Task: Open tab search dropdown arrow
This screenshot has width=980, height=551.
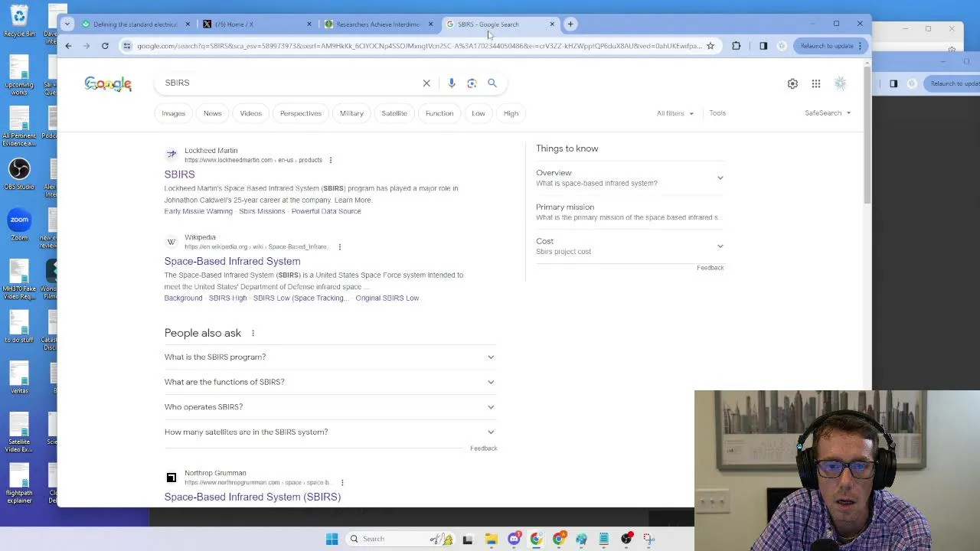Action: 67,24
